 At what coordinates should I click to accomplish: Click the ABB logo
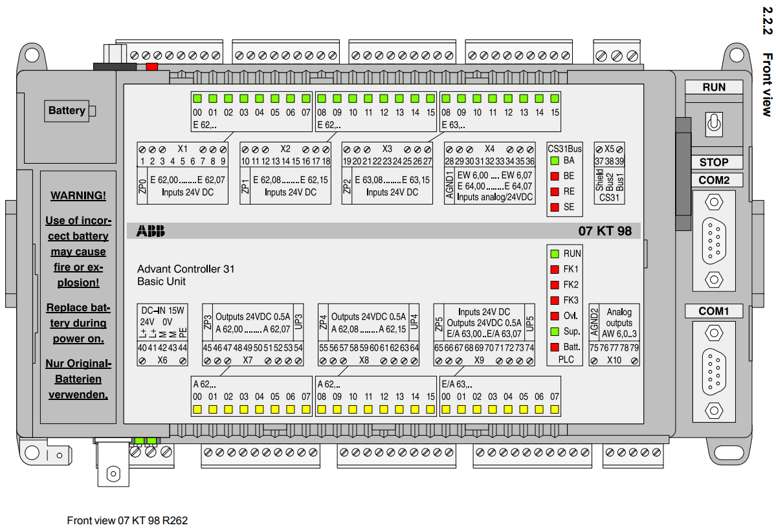[150, 231]
